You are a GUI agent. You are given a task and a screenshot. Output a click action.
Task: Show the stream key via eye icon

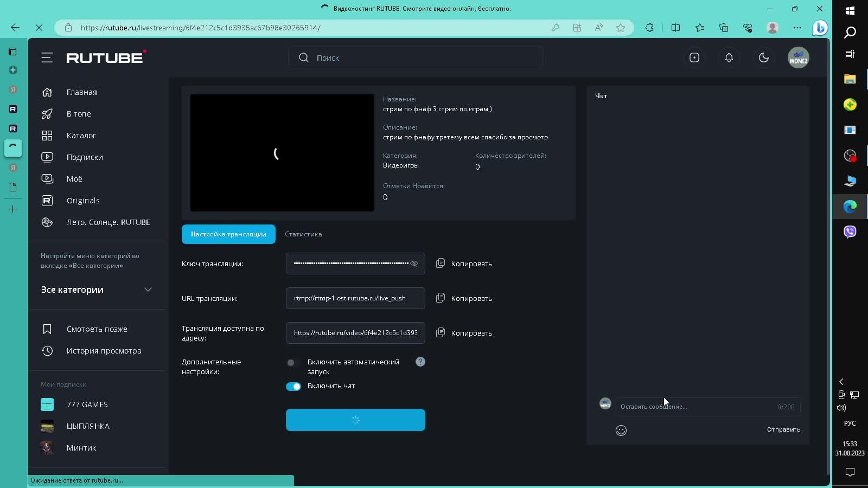414,264
